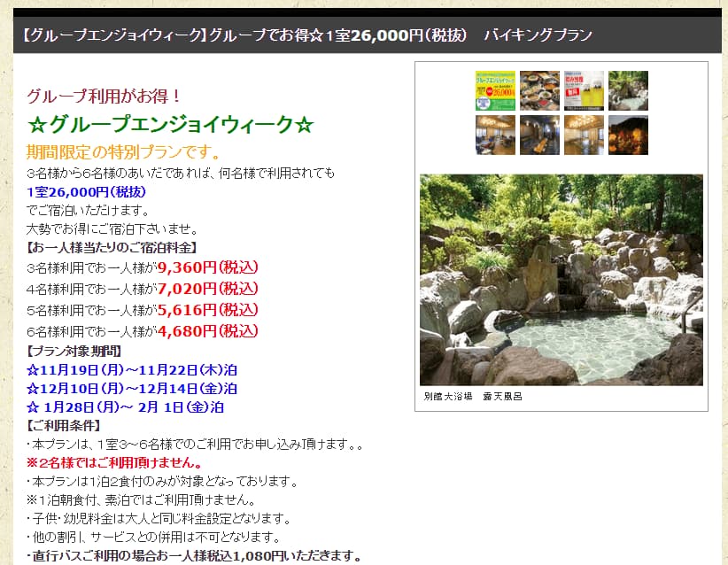Viewport: 728px width, 565px height.
Task: Click the text 'でご宿泊いただけます。'
Action: 89,210
